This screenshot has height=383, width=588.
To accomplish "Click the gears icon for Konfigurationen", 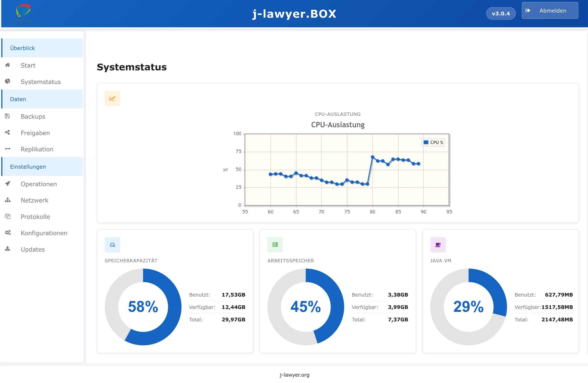I will [x=8, y=233].
